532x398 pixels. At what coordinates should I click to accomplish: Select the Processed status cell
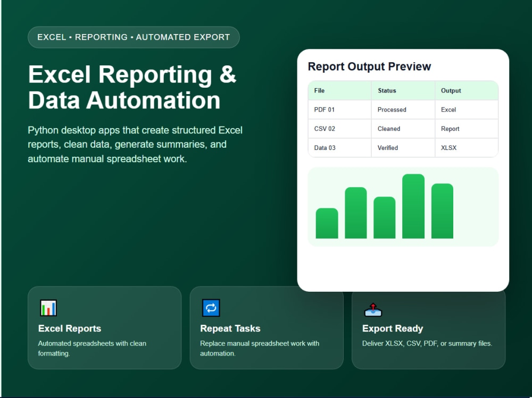[x=403, y=109]
